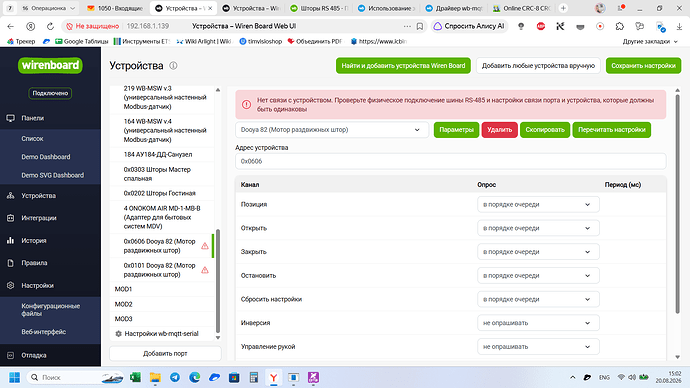Open polling dropdown for Закрыть
This screenshot has height=388, width=690.
coord(538,252)
